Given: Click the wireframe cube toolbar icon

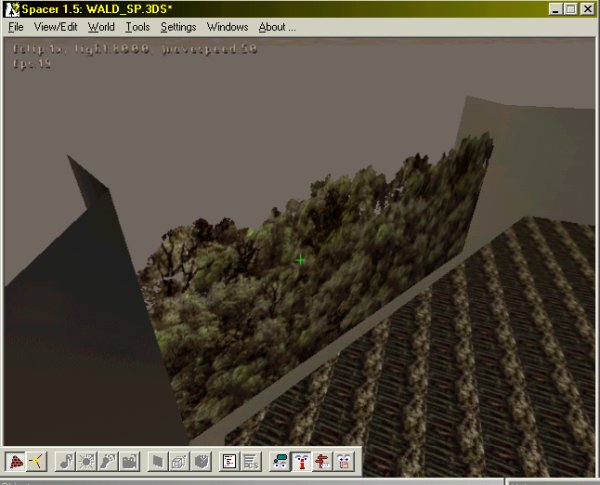Looking at the screenshot, I should coord(179,462).
